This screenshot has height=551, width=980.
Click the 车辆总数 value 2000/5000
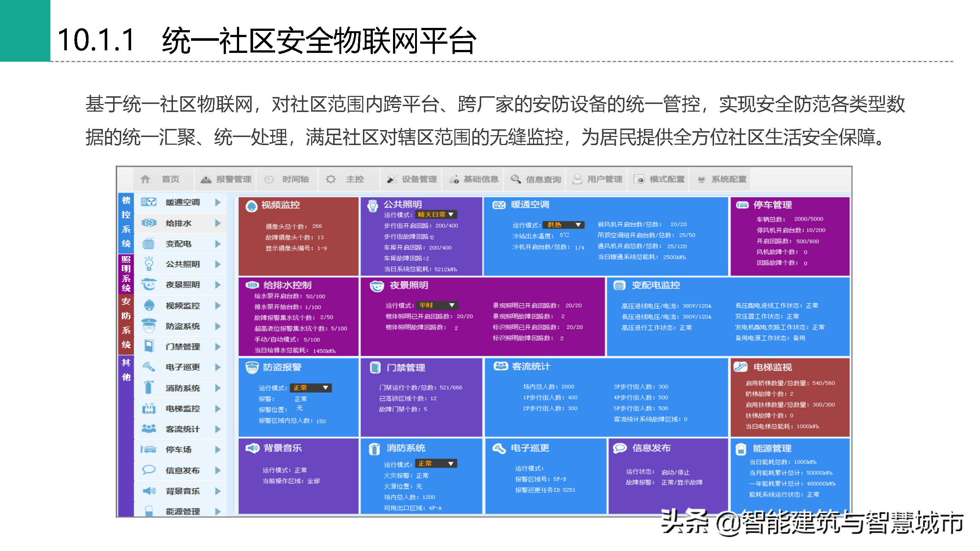coord(808,219)
